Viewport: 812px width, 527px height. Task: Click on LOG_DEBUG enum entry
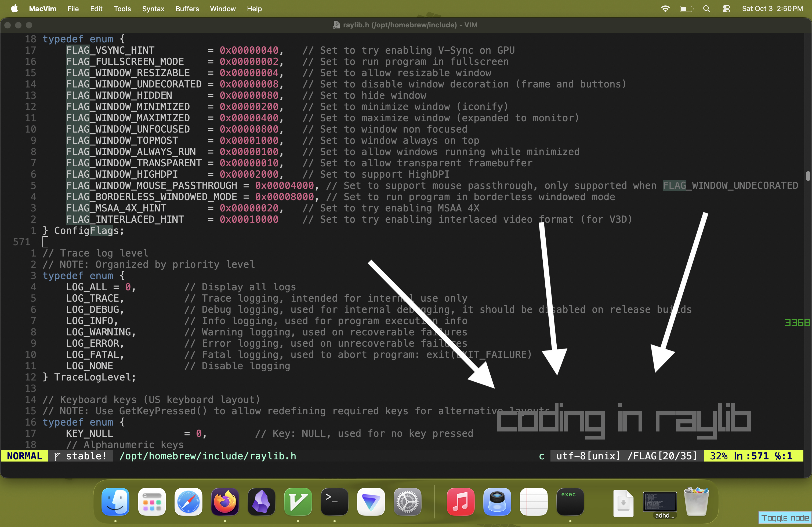click(x=92, y=309)
